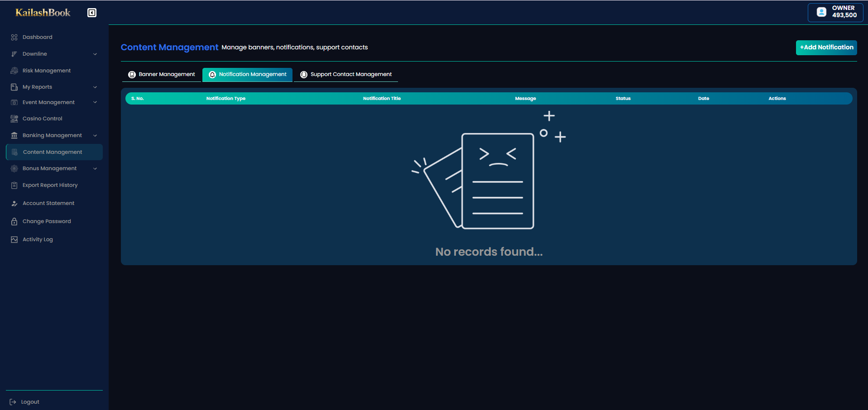The height and width of the screenshot is (410, 868).
Task: Expand the Downline submenu chevron
Action: [95, 54]
